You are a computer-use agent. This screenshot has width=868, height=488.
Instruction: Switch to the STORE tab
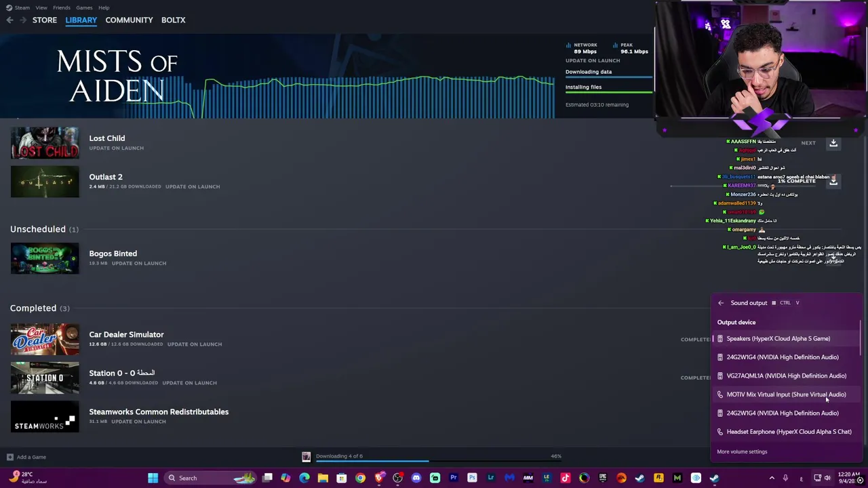[x=45, y=20]
